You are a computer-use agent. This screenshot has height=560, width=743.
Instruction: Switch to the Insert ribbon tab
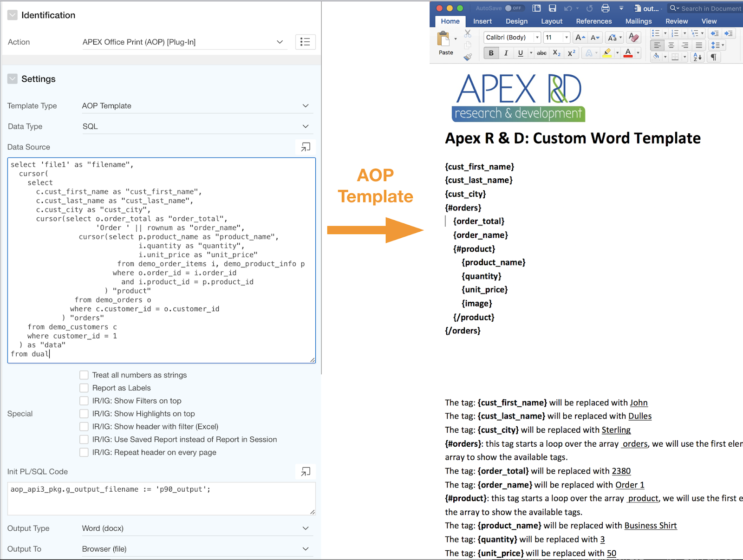482,21
